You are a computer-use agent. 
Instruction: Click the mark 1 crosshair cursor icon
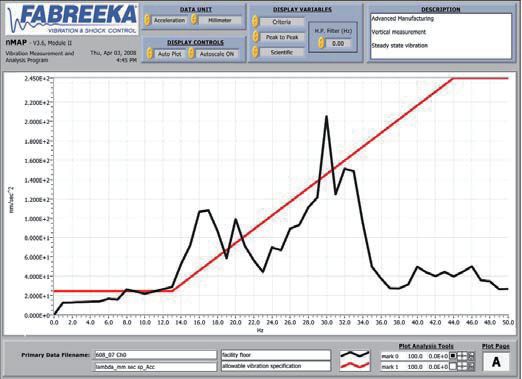point(462,367)
